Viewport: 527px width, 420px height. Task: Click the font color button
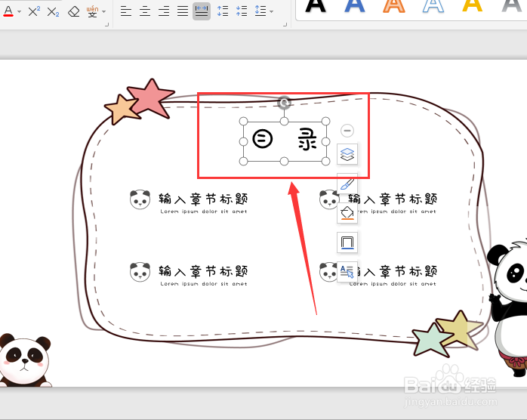(8, 11)
